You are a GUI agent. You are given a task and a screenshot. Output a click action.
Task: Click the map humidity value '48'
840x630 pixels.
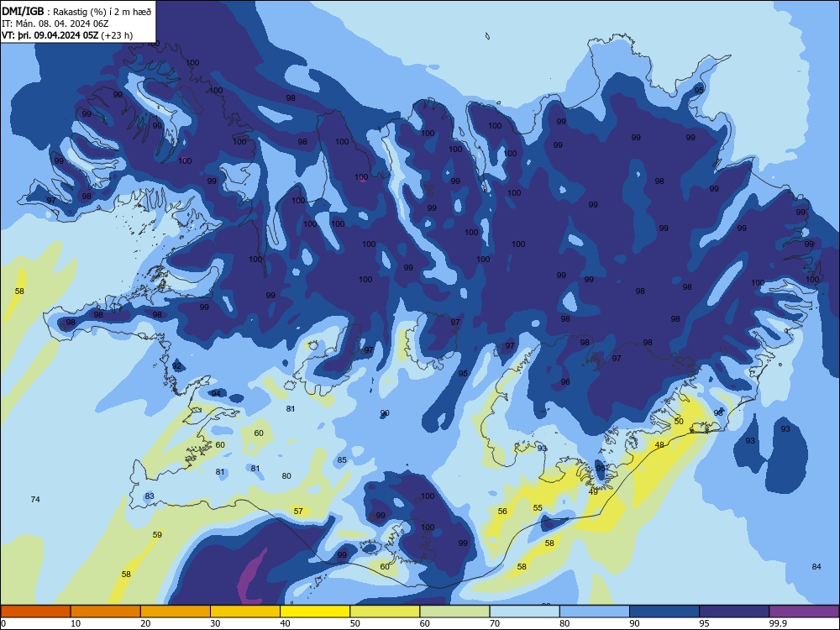click(659, 445)
